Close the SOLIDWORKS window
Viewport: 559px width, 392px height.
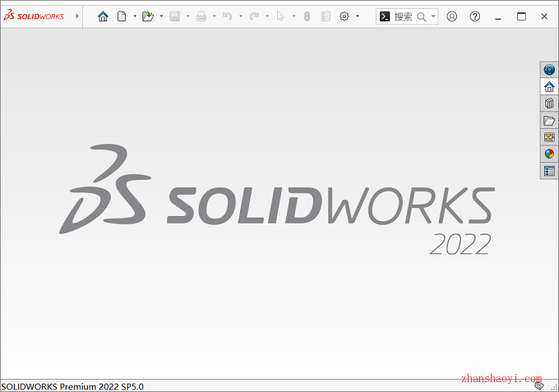(x=544, y=16)
